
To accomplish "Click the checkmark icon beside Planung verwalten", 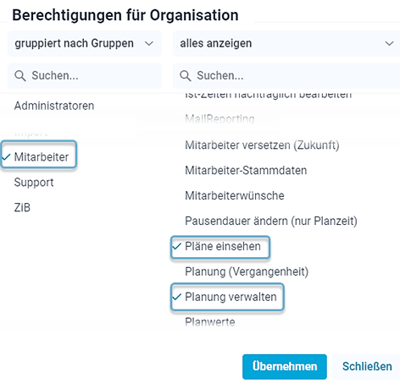I will click(177, 297).
